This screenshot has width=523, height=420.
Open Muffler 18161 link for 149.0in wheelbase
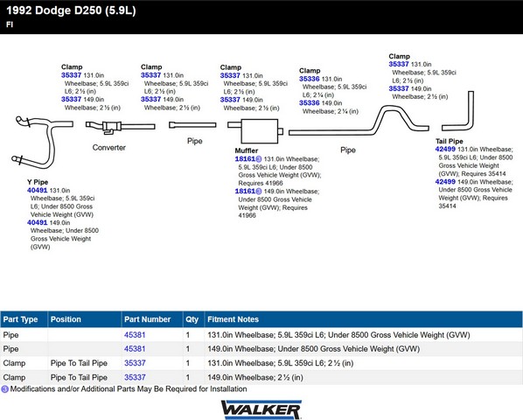coord(245,191)
